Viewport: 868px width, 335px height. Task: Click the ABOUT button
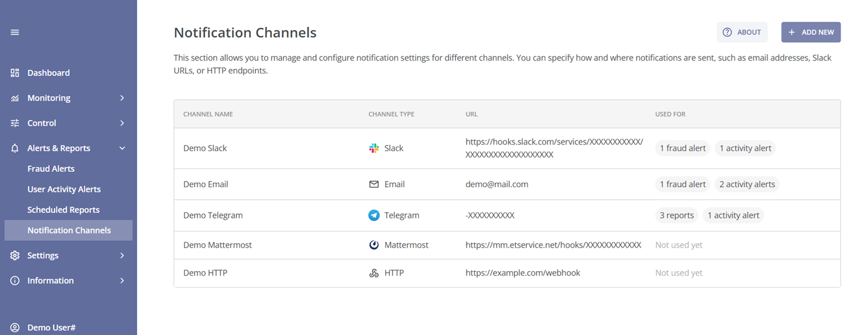coord(742,32)
